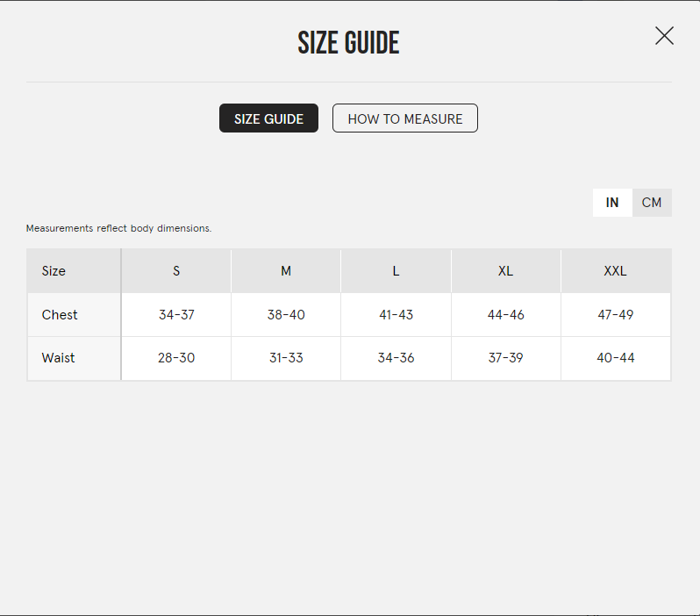This screenshot has height=616, width=700.
Task: Select the 47-49 chest measurement cell
Action: coord(615,315)
